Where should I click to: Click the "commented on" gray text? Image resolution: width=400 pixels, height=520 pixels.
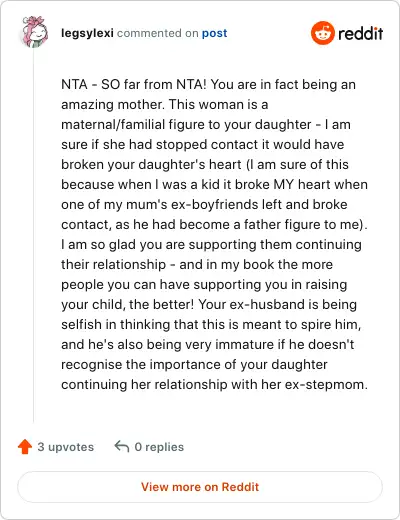click(x=158, y=33)
